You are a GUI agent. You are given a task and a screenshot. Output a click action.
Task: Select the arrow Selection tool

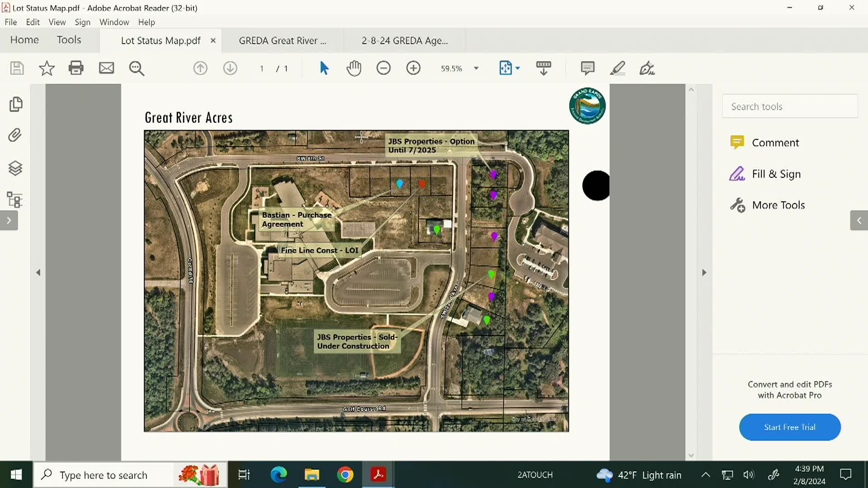(324, 68)
